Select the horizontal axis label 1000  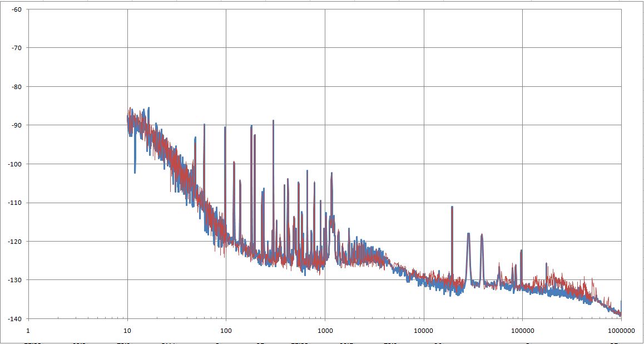point(325,330)
